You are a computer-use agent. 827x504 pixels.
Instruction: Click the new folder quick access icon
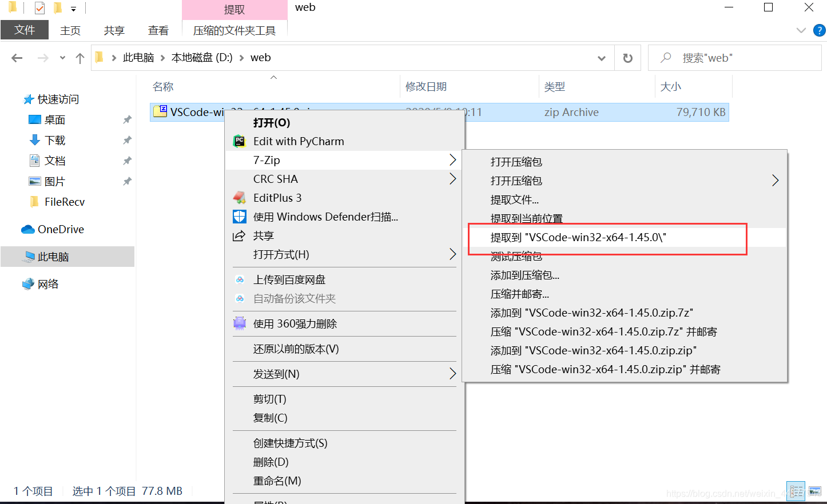click(x=57, y=8)
